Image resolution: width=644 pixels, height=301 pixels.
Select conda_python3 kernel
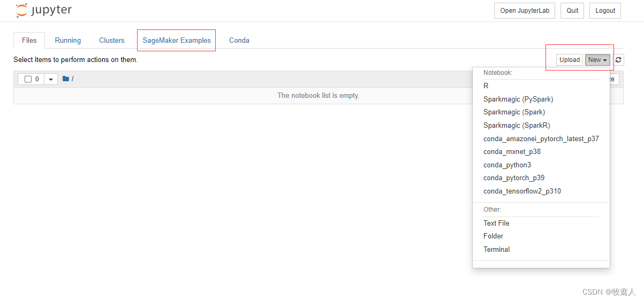click(x=541, y=165)
